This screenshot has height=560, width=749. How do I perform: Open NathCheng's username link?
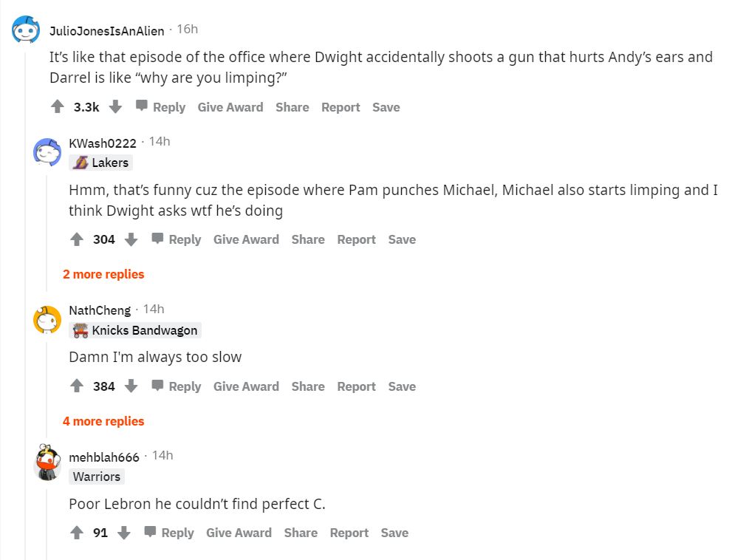tap(100, 310)
